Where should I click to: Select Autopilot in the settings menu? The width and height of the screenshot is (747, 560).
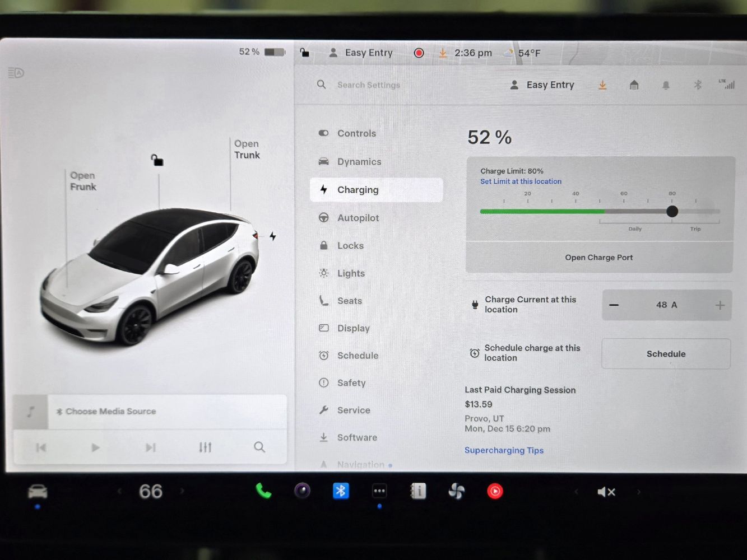[358, 218]
